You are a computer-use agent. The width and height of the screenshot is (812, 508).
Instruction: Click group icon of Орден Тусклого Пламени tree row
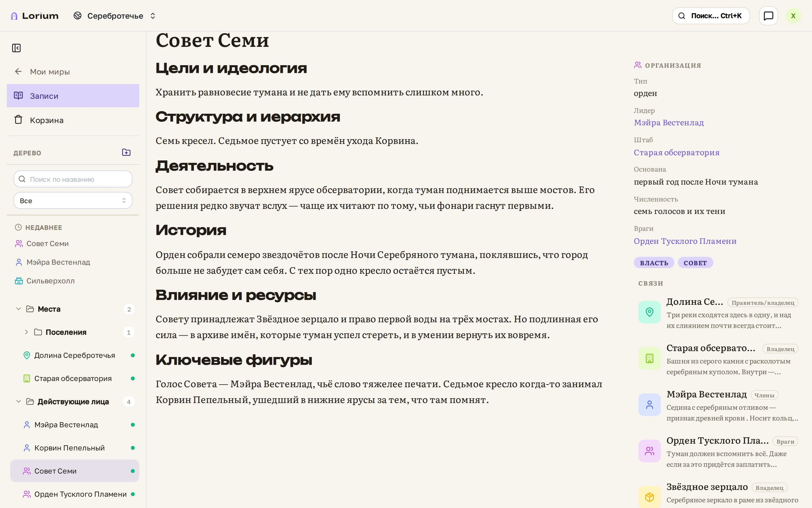point(27,494)
